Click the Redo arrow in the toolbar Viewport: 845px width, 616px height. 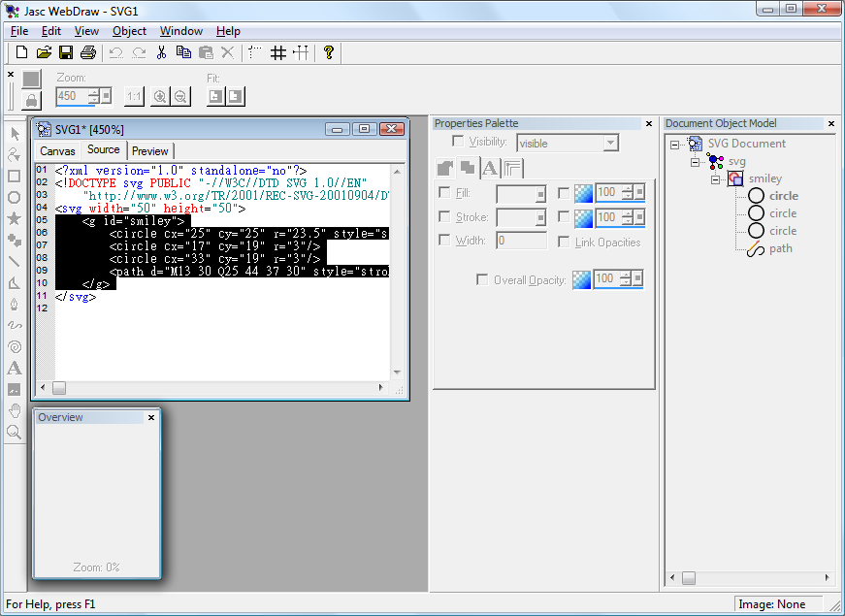[x=139, y=52]
